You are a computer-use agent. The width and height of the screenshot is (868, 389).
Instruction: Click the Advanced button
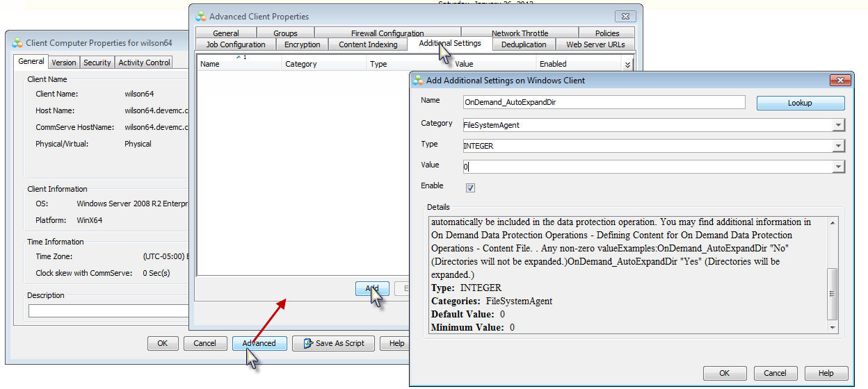pyautogui.click(x=259, y=343)
